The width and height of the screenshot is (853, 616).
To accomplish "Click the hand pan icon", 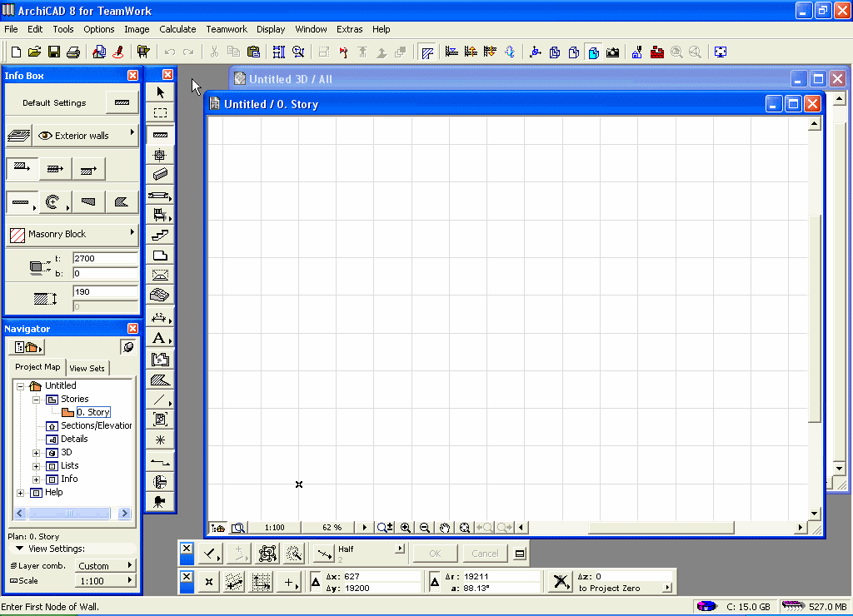I will [445, 528].
